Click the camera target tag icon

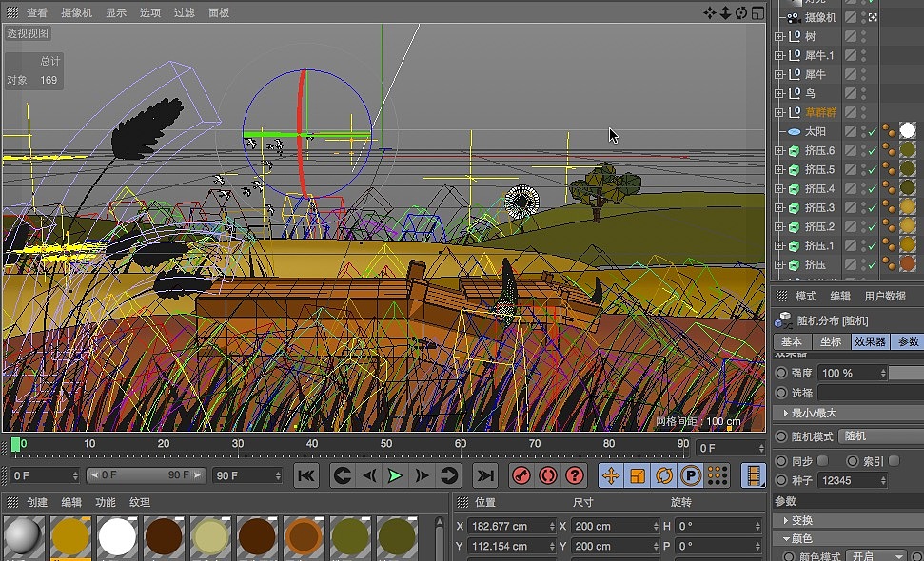coord(873,18)
